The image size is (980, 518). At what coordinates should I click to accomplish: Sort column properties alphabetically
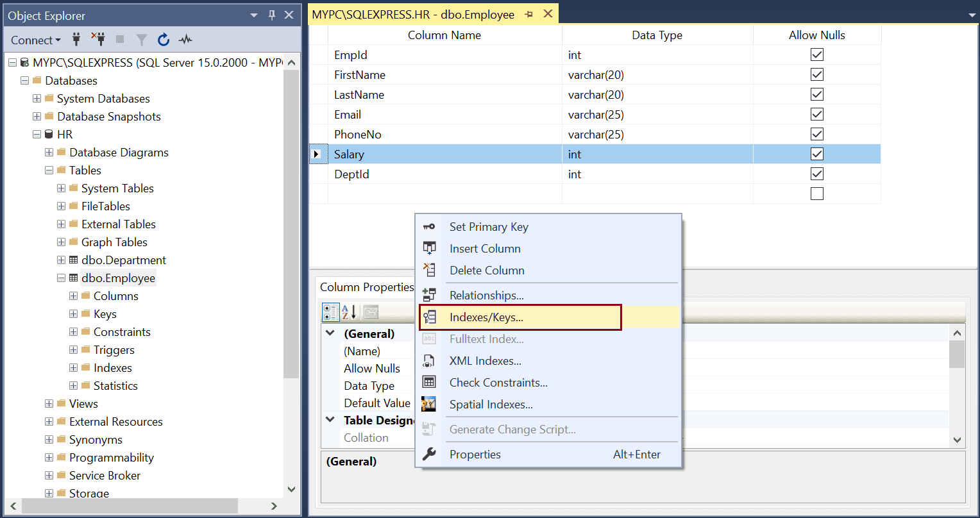point(350,312)
